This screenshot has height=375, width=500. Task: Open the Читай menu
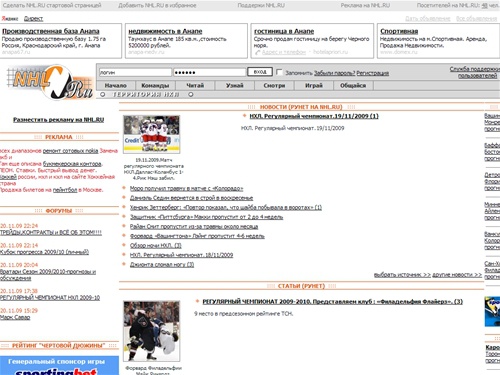195,86
